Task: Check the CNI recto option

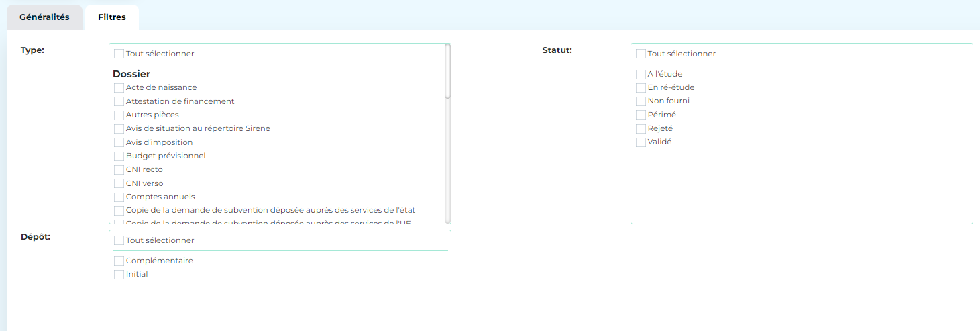Action: pyautogui.click(x=119, y=170)
